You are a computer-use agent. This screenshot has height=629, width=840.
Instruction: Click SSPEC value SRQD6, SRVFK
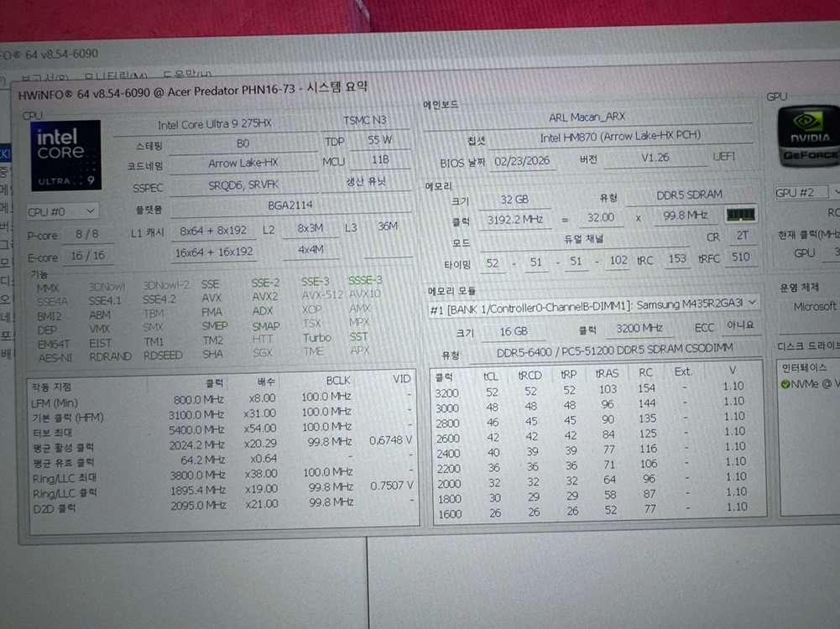click(x=243, y=185)
